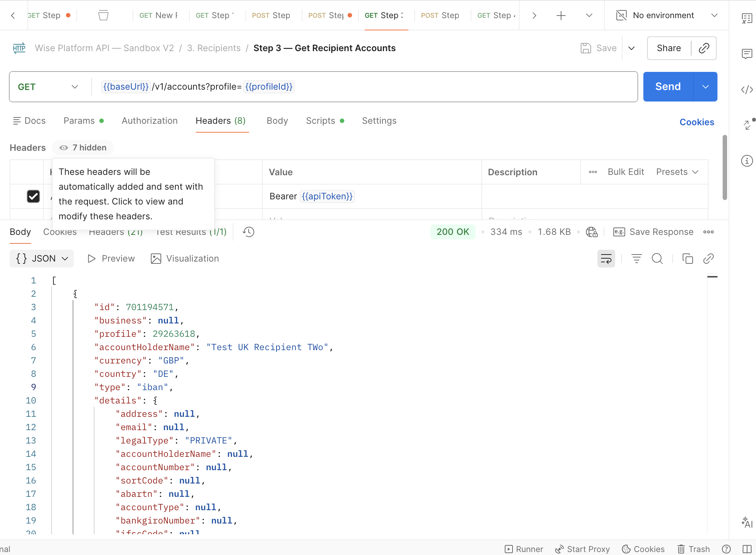Click the Save button
756x555 pixels.
pos(598,48)
